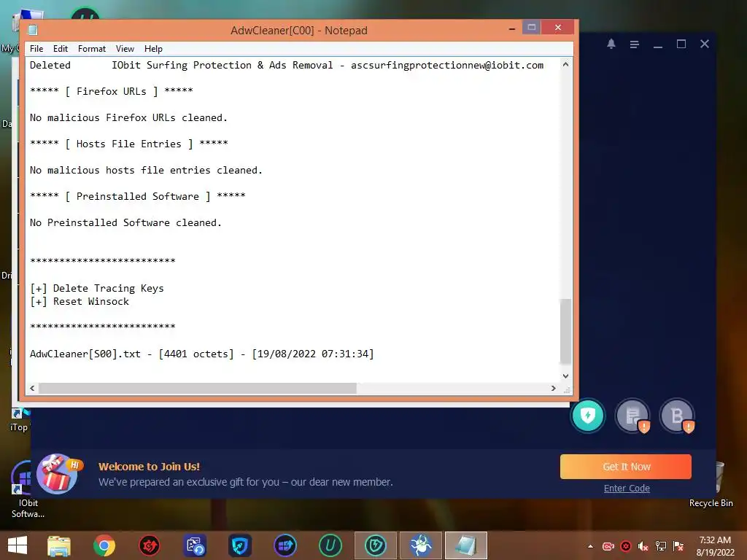Click the 'Deleted IObit Surfing Protection' line
Image resolution: width=747 pixels, height=560 pixels.
click(x=286, y=65)
